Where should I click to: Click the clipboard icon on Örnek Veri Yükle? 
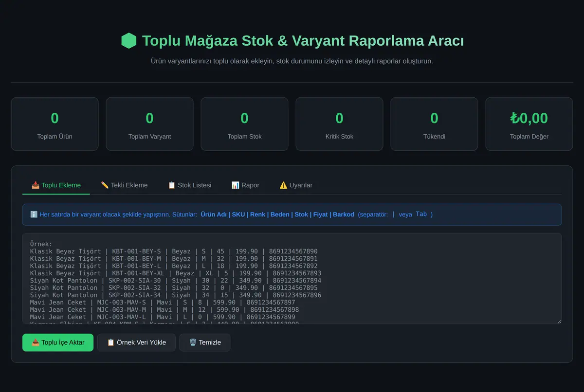(x=110, y=342)
